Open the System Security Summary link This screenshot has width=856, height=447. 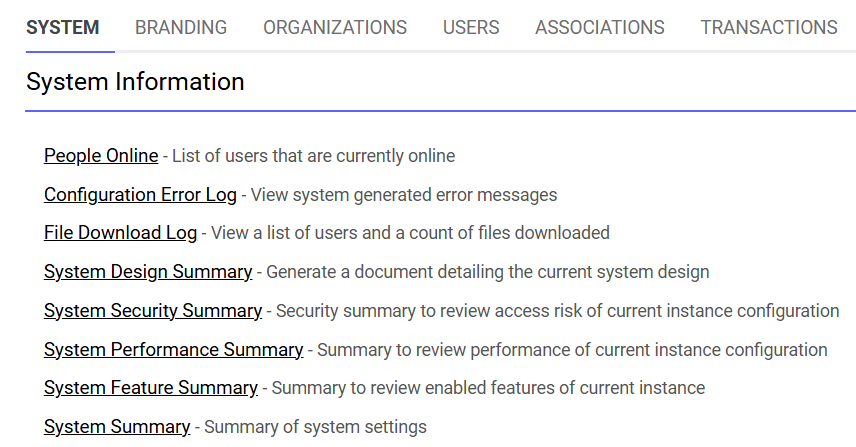coord(153,311)
